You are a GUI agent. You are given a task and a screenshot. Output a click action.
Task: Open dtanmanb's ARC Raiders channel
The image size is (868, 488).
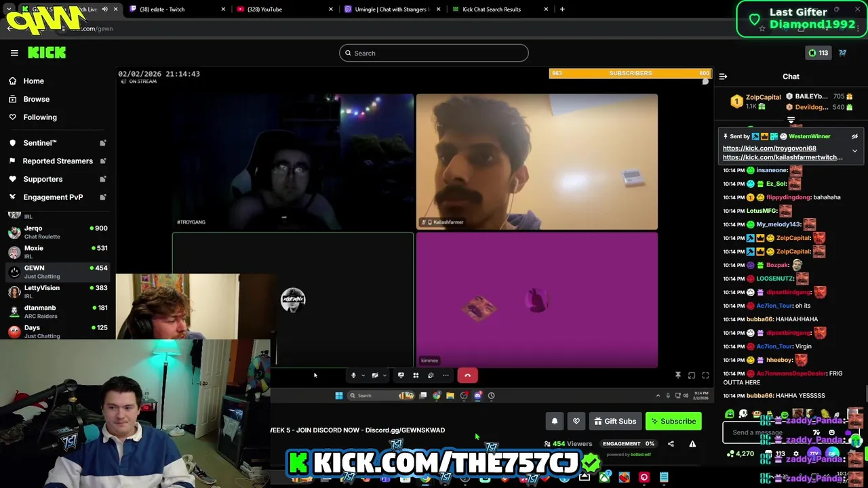tap(57, 312)
